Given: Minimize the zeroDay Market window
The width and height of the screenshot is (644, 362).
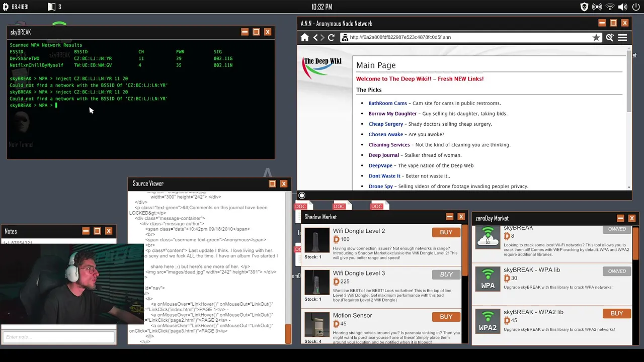Looking at the screenshot, I should click(620, 218).
